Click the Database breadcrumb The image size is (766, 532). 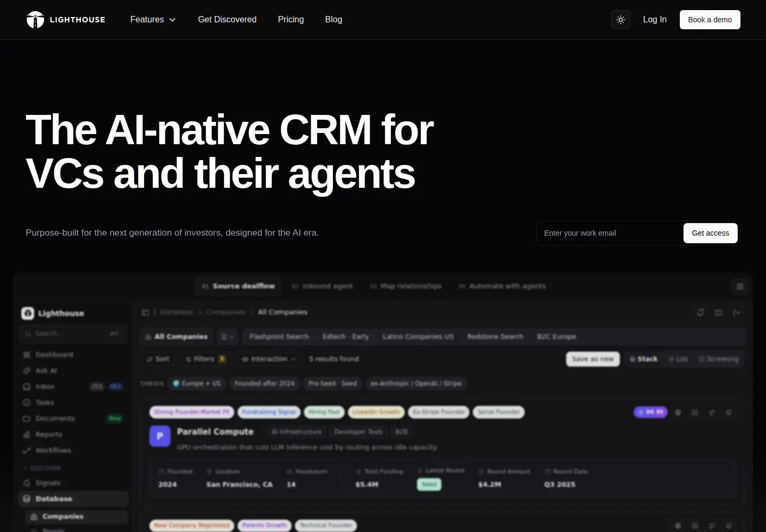pyautogui.click(x=177, y=312)
